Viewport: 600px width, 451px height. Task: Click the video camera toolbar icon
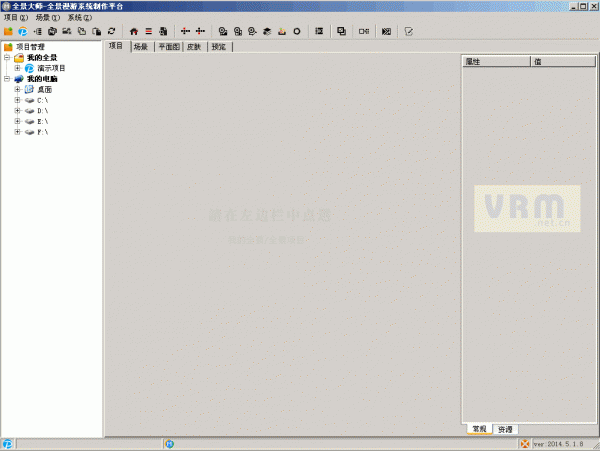point(365,31)
